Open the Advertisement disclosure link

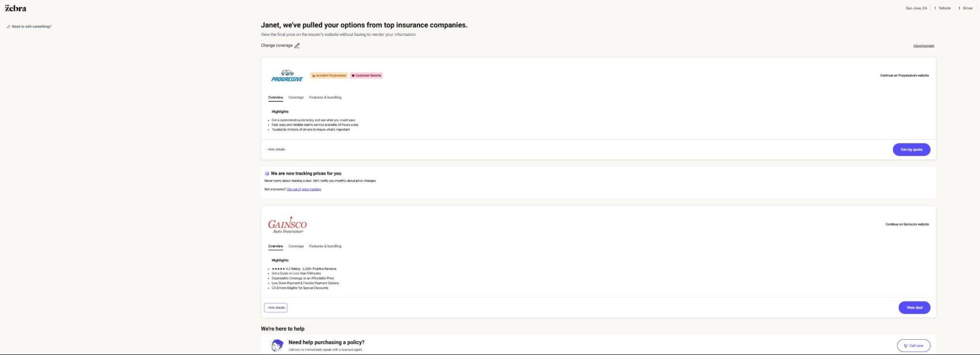click(x=924, y=46)
